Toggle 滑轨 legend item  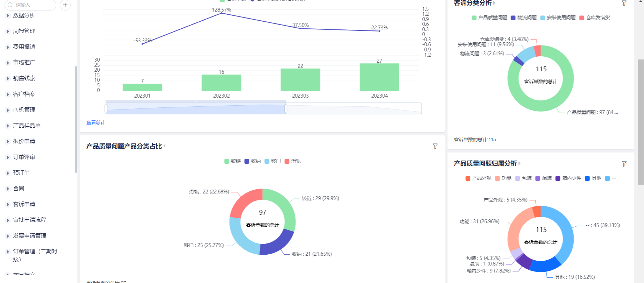pos(293,161)
